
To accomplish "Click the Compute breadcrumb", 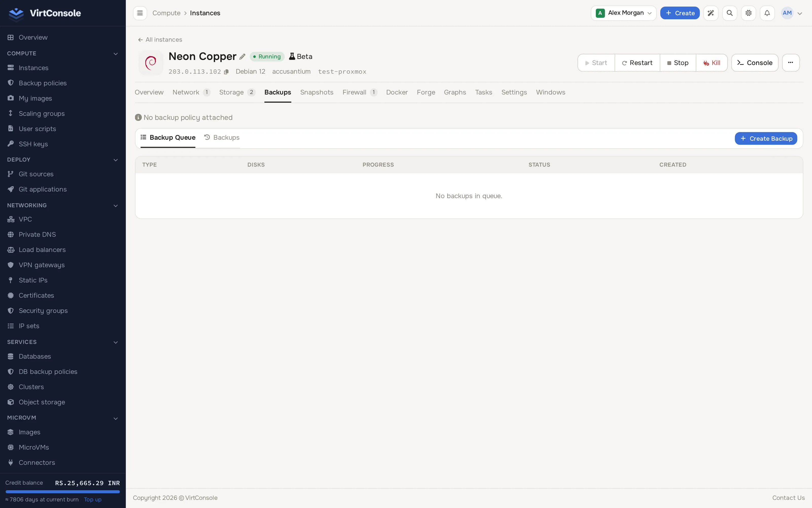I will (x=166, y=13).
